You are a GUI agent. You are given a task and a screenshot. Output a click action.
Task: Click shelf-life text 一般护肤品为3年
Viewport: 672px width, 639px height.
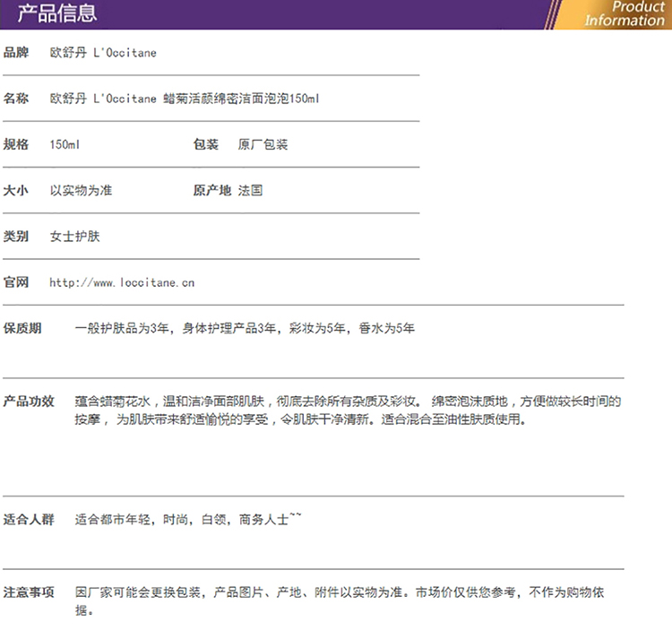point(122,328)
